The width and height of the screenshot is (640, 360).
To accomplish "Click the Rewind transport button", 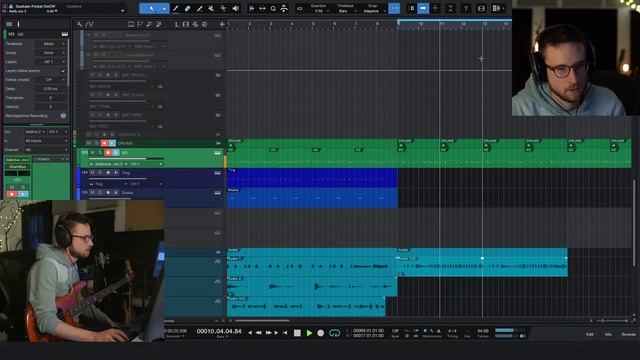I will (259, 333).
